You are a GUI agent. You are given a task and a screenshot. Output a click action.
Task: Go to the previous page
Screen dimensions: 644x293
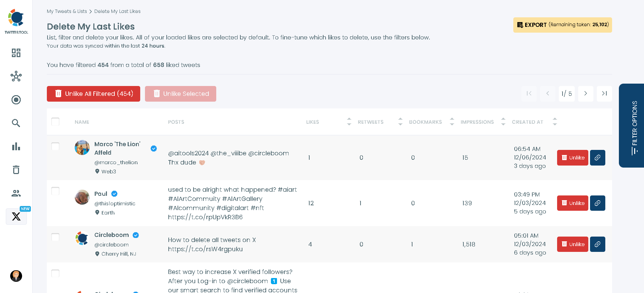[548, 93]
